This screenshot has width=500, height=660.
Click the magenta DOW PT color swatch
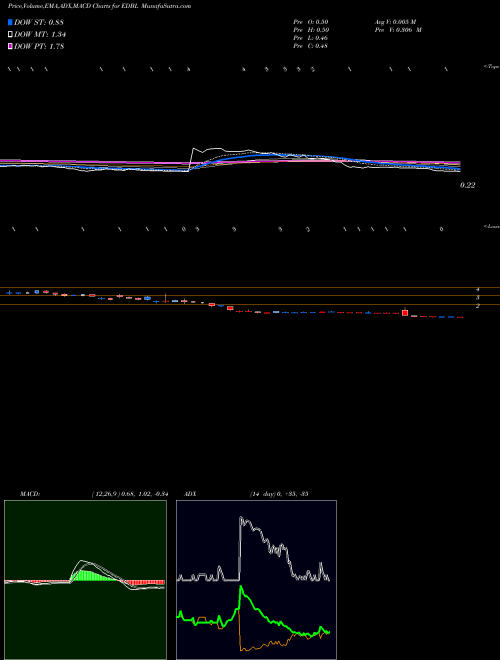click(x=10, y=46)
